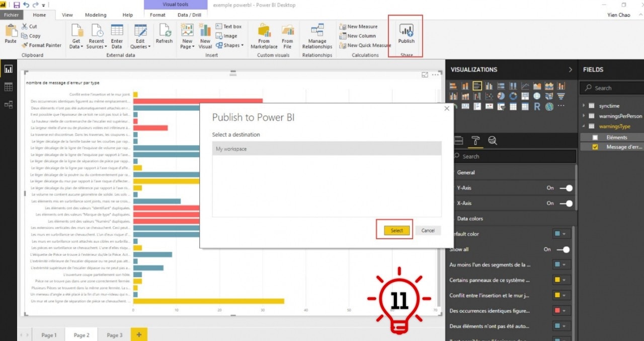The width and height of the screenshot is (644, 341).
Task: Open color swatch for Conflit entre l'insertion
Action: [x=560, y=296]
